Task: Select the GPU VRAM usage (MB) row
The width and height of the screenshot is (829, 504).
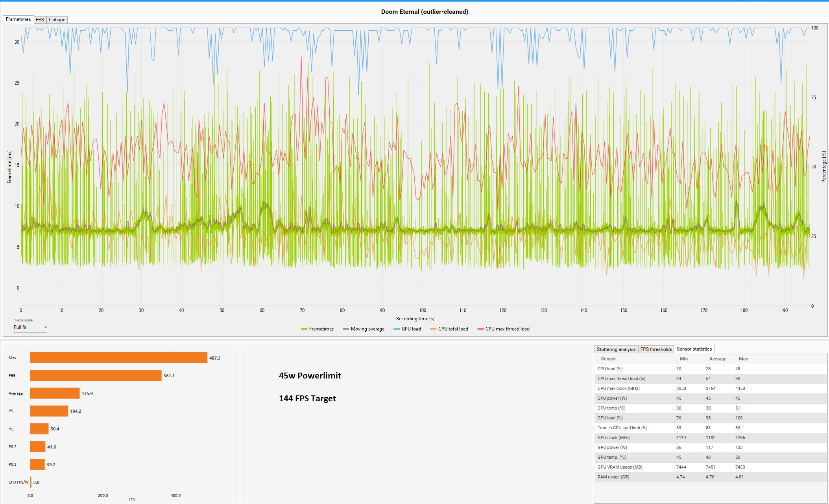Action: tap(620, 467)
